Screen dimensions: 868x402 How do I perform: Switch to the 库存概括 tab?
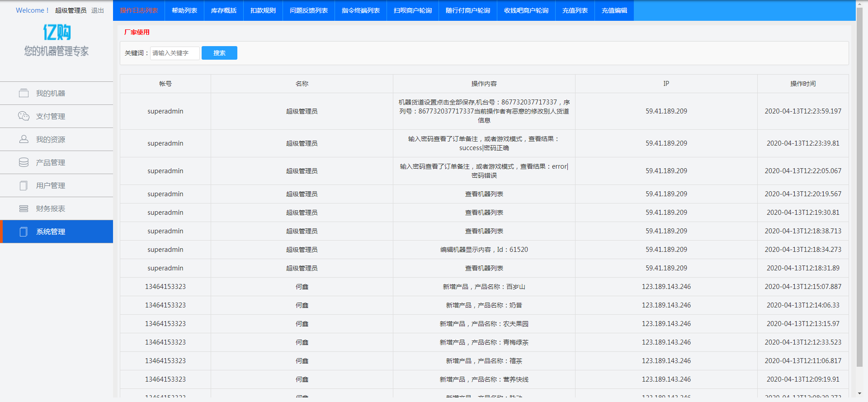click(x=224, y=10)
